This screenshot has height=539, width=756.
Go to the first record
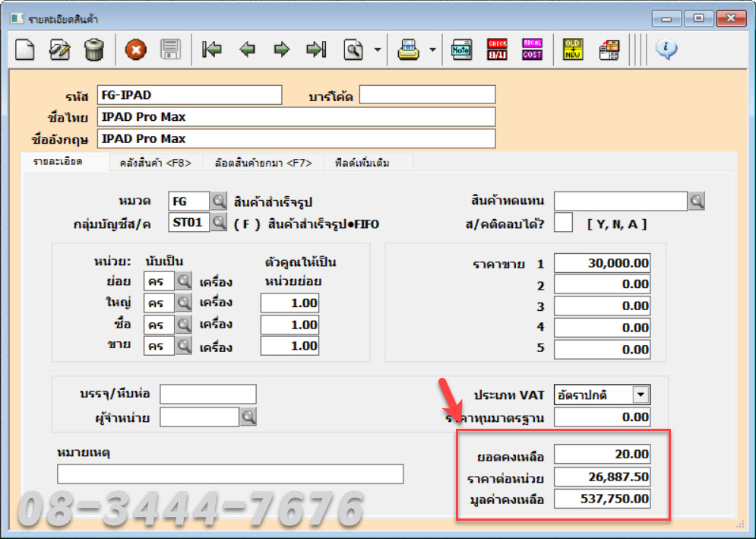point(212,49)
